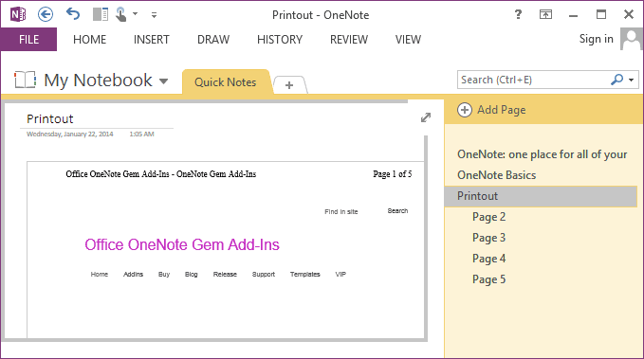Select the Quick Notes section tab

pyautogui.click(x=226, y=82)
